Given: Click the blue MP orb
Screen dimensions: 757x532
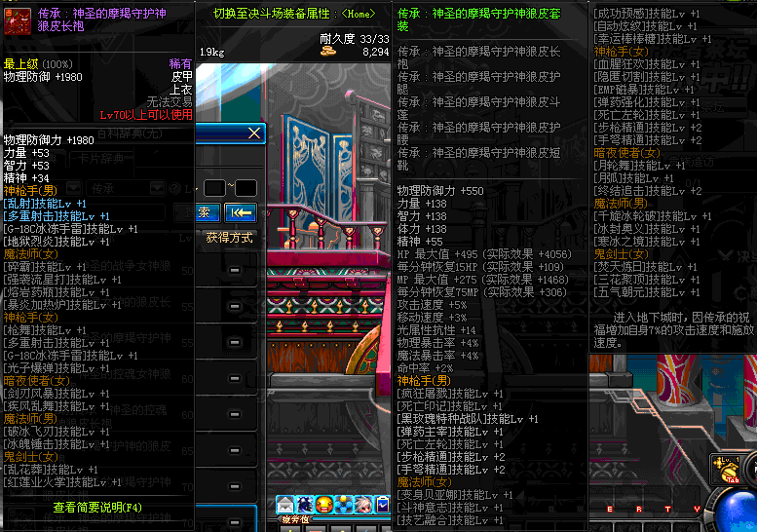Looking at the screenshot, I should [x=742, y=509].
